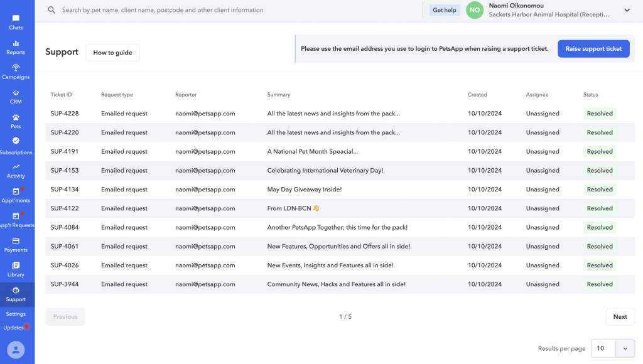Image resolution: width=643 pixels, height=364 pixels.
Task: Select the Subscriptions badge icon
Action: [x=16, y=145]
